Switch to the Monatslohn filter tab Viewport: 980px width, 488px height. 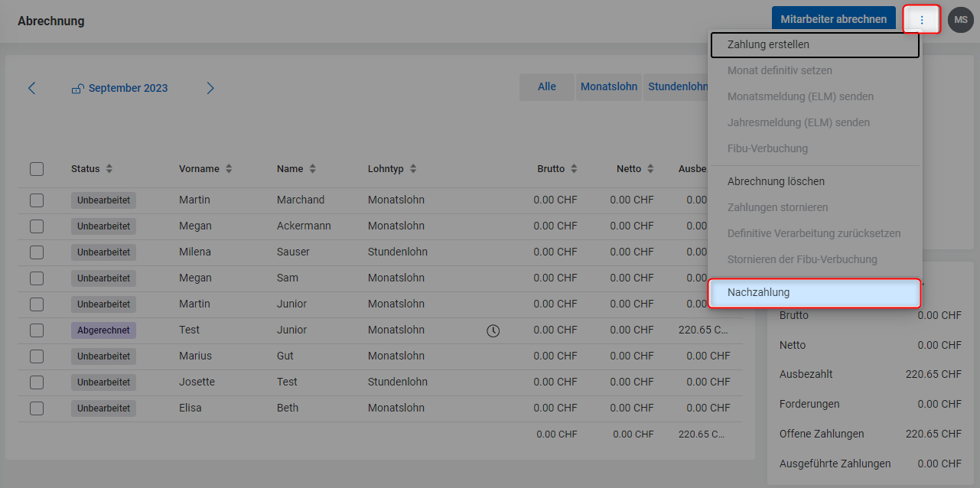pyautogui.click(x=608, y=87)
